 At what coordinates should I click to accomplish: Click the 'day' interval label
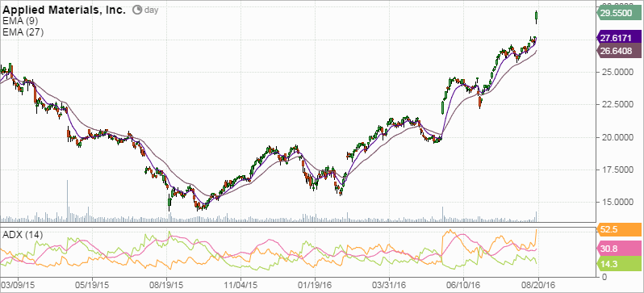[151, 10]
